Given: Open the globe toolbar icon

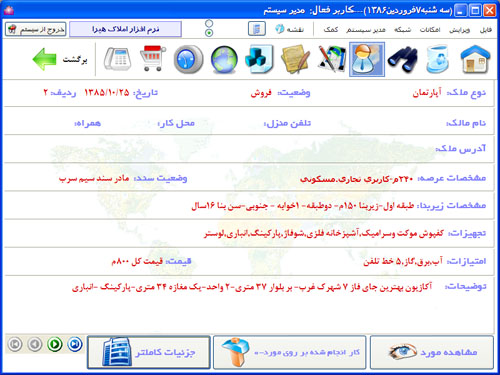Looking at the screenshot, I should click(x=224, y=60).
